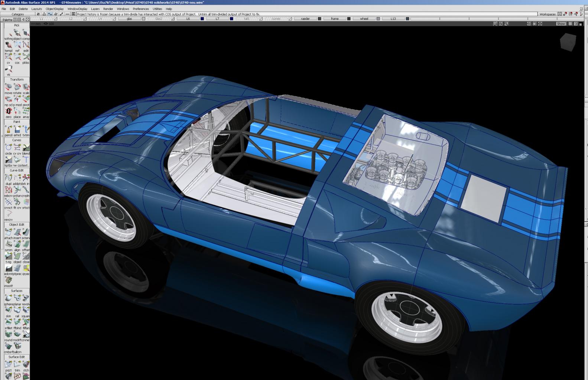The width and height of the screenshot is (588, 380).
Task: Click the Workspaces button
Action: (548, 14)
